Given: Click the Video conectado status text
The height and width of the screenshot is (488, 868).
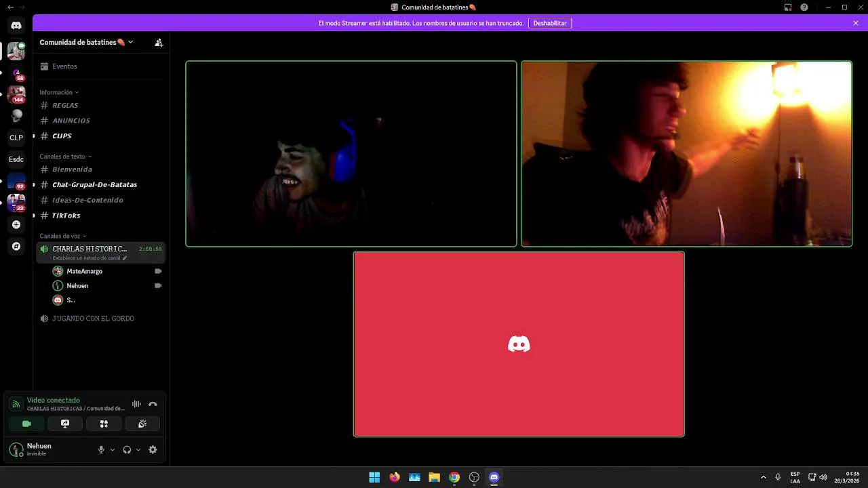Looking at the screenshot, I should [x=54, y=401].
